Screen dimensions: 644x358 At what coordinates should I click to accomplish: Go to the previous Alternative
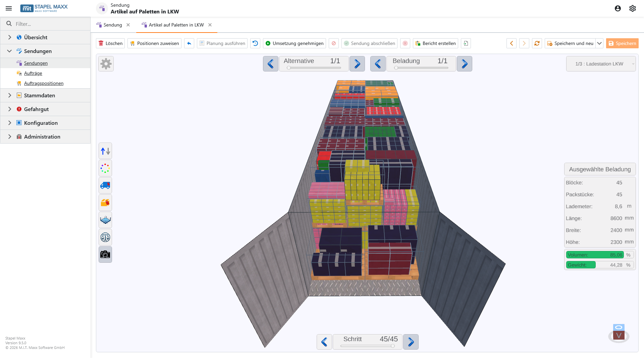click(271, 64)
